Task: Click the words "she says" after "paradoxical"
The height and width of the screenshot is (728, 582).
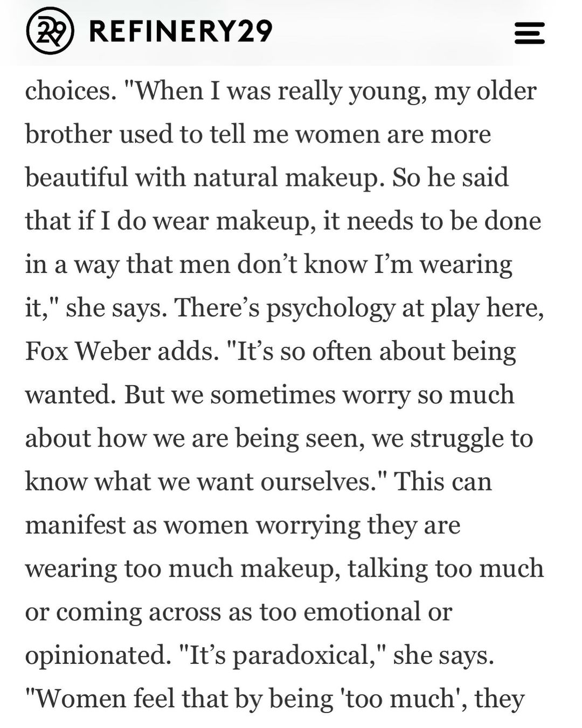Action: pyautogui.click(x=443, y=656)
